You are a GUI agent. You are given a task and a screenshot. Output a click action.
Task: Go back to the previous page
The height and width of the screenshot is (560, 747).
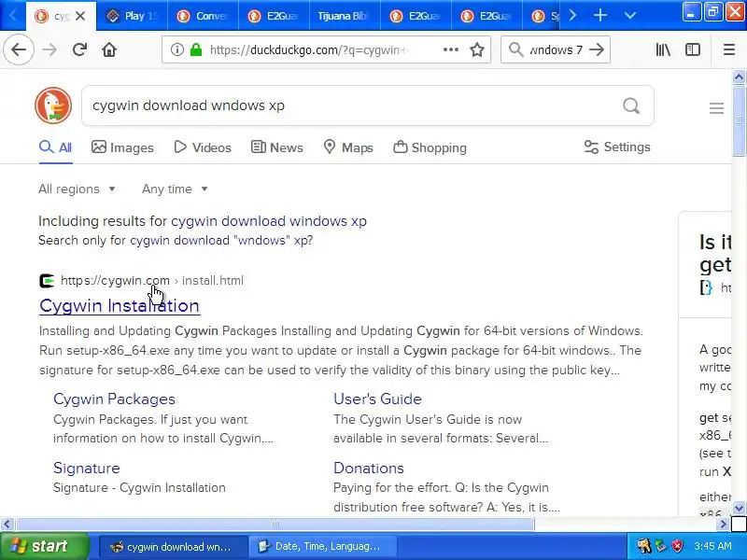(x=19, y=49)
